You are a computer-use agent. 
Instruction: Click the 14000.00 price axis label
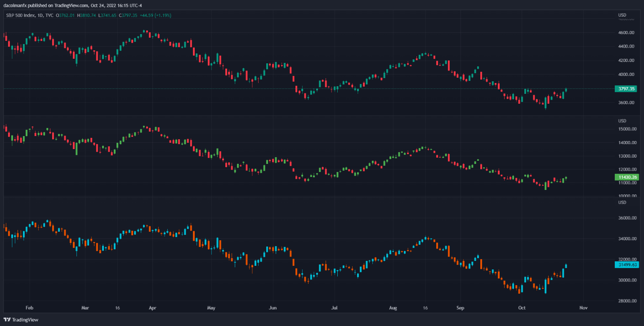tap(627, 143)
